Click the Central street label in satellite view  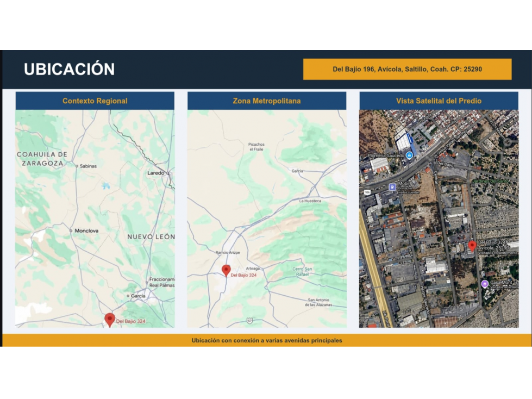point(435,177)
